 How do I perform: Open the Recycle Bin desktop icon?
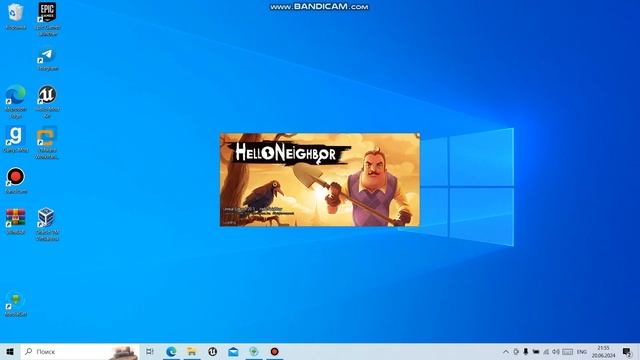[x=16, y=16]
